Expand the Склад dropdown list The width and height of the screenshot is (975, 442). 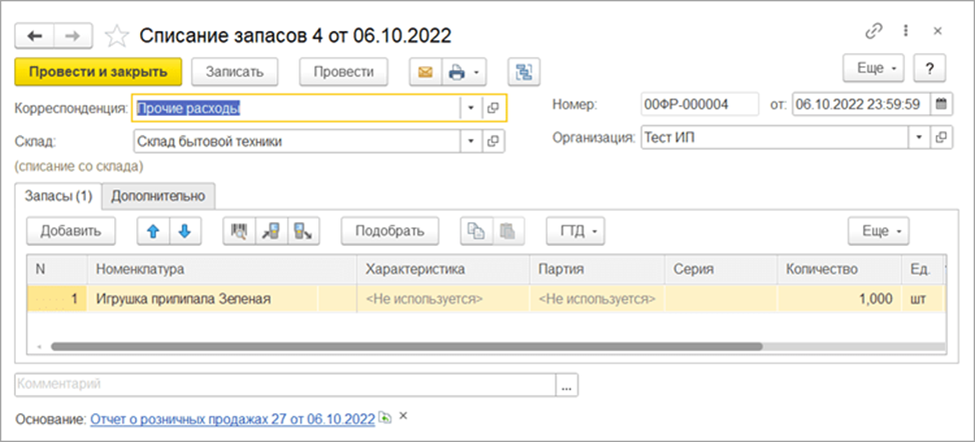[x=470, y=142]
